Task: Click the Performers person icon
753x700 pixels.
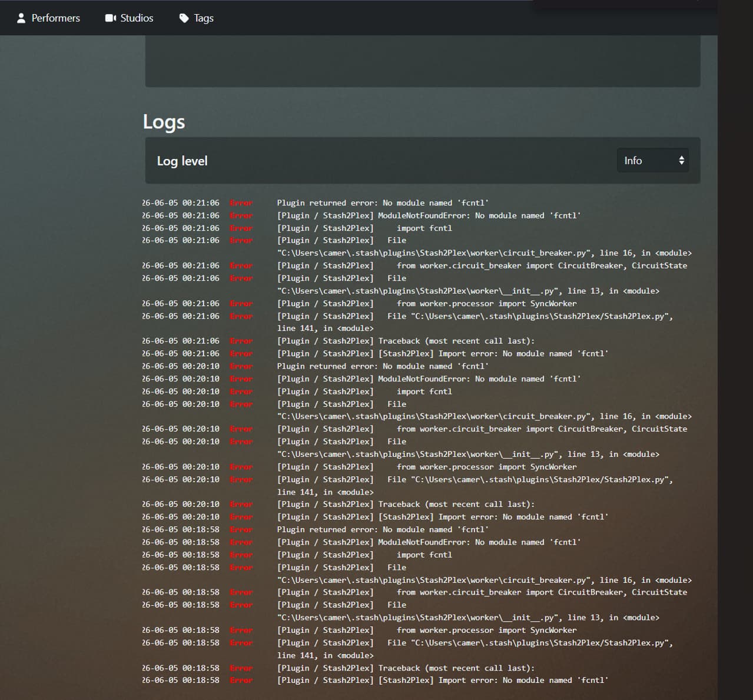Action: coord(21,18)
